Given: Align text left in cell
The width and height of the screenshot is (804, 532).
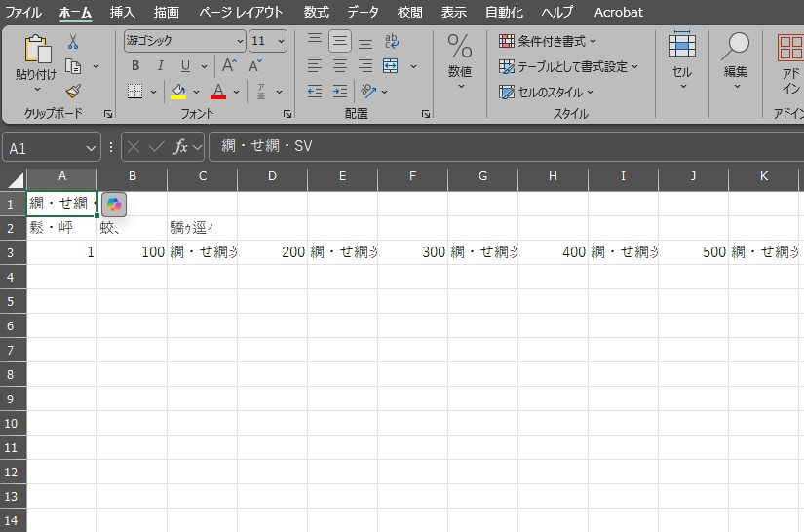Looking at the screenshot, I should pyautogui.click(x=315, y=65).
